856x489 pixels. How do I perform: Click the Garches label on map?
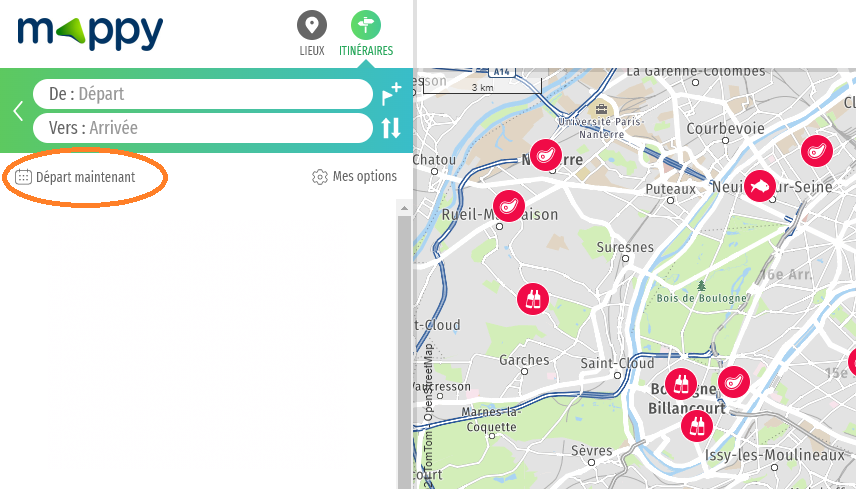[x=524, y=360]
